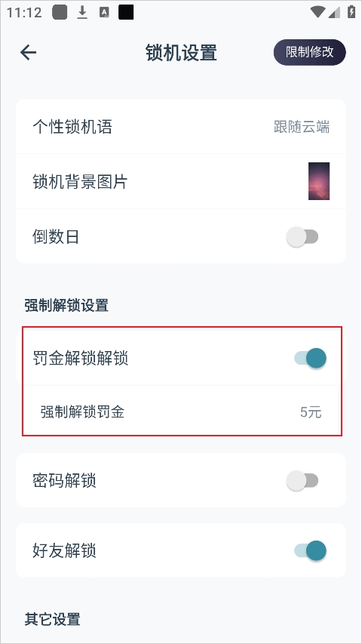This screenshot has height=644, width=362.
Task: Enable the 密码解锁 toggle
Action: (302, 480)
